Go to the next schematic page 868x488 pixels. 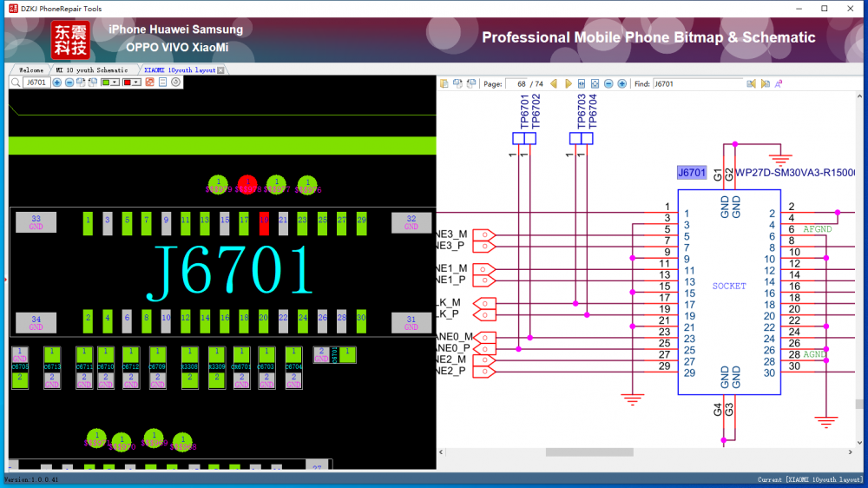coord(569,84)
